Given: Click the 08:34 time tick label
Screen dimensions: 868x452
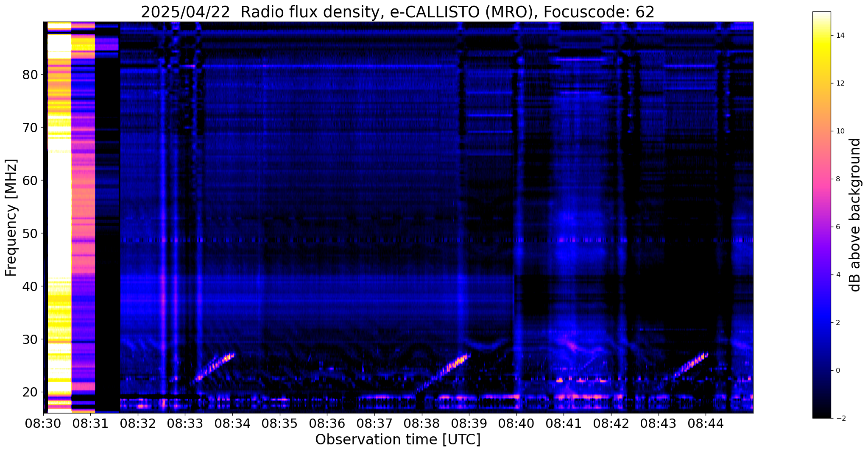Looking at the screenshot, I should [x=232, y=423].
